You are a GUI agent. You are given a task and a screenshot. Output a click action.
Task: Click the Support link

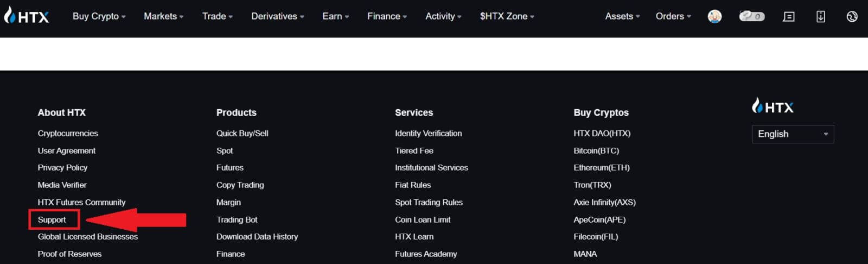point(52,219)
